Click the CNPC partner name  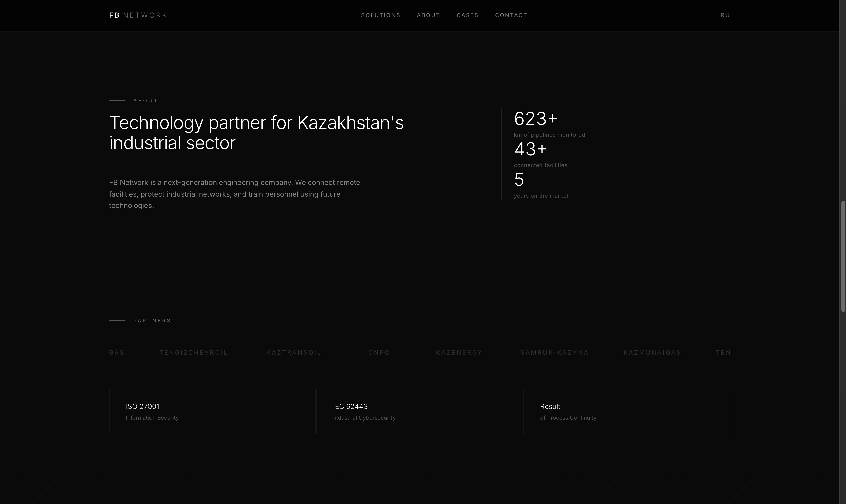[x=379, y=353]
